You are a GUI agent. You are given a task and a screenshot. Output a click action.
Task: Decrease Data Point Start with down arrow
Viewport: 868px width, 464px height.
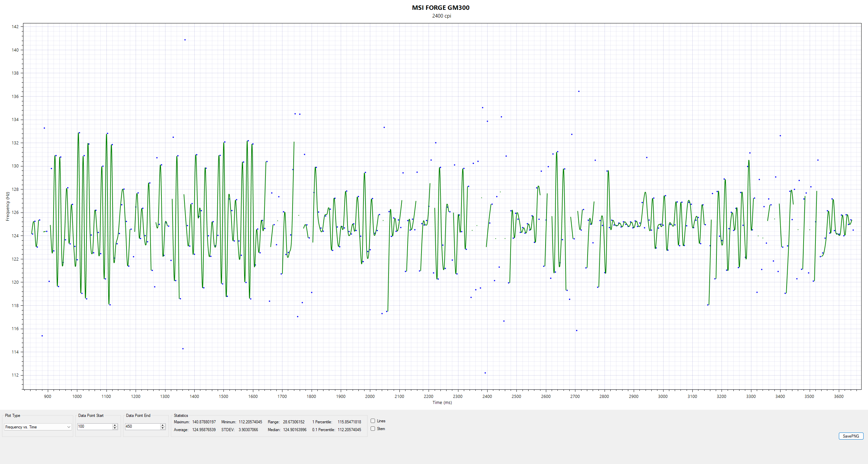click(115, 428)
